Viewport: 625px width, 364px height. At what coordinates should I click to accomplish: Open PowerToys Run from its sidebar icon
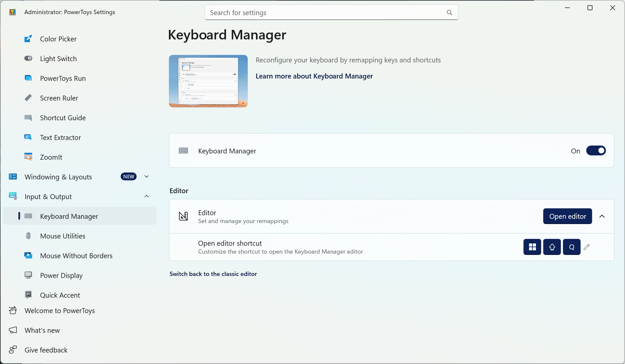pos(28,78)
